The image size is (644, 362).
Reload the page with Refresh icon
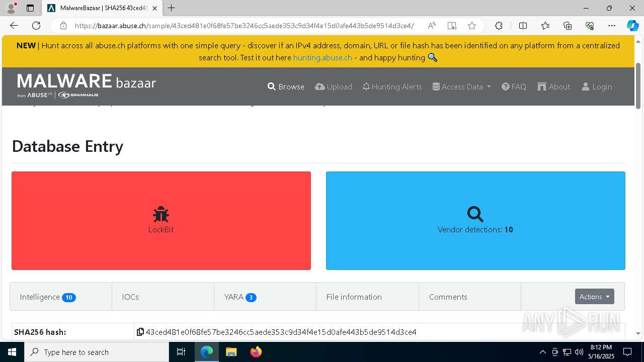(x=36, y=26)
